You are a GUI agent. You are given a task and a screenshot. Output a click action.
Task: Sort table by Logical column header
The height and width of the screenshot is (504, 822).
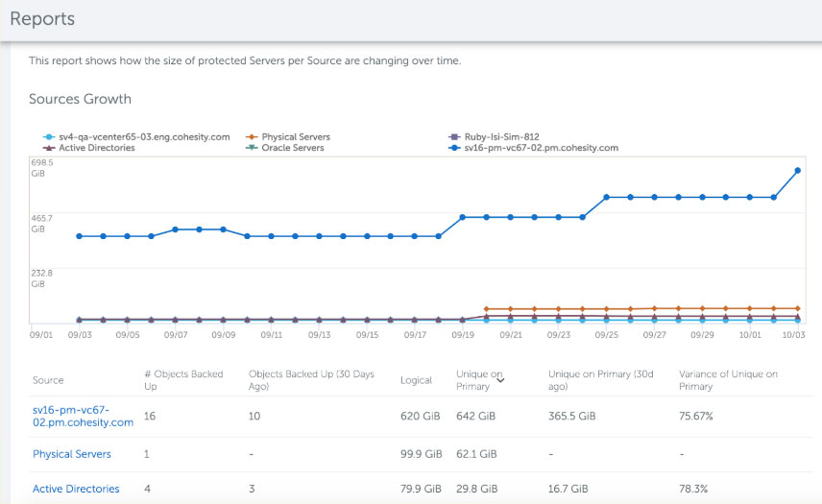click(x=416, y=380)
